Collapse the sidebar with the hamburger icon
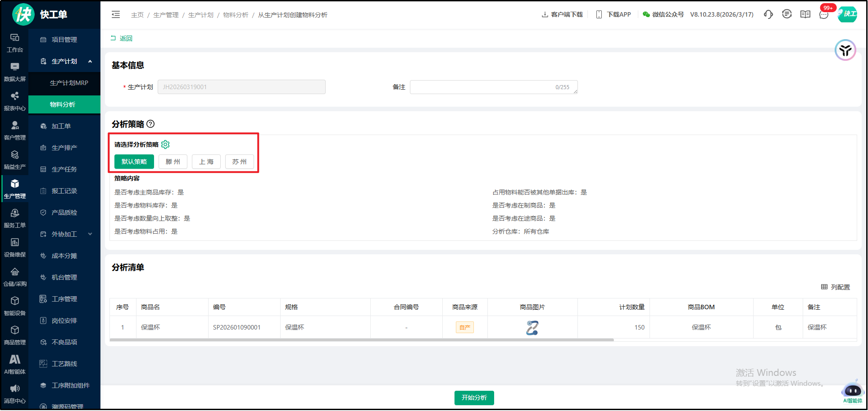This screenshot has width=868, height=411. (116, 14)
